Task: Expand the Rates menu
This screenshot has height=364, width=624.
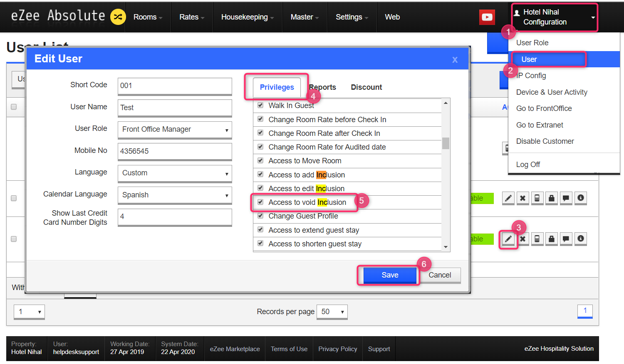Action: 192,17
